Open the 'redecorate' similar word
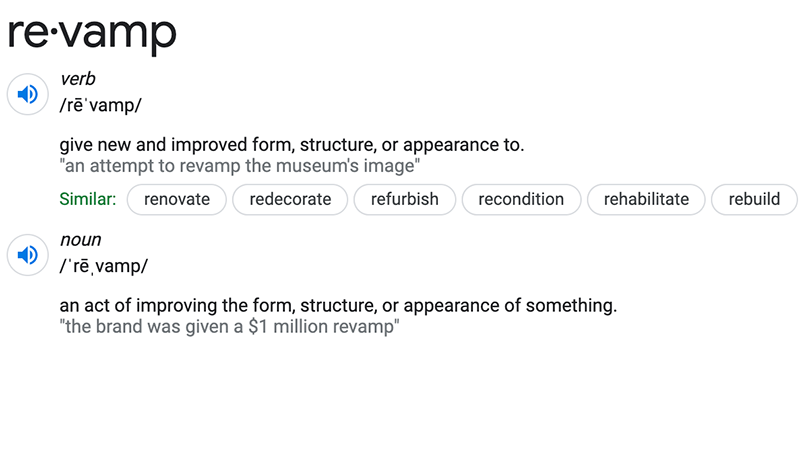This screenshot has width=800, height=450. coord(290,199)
